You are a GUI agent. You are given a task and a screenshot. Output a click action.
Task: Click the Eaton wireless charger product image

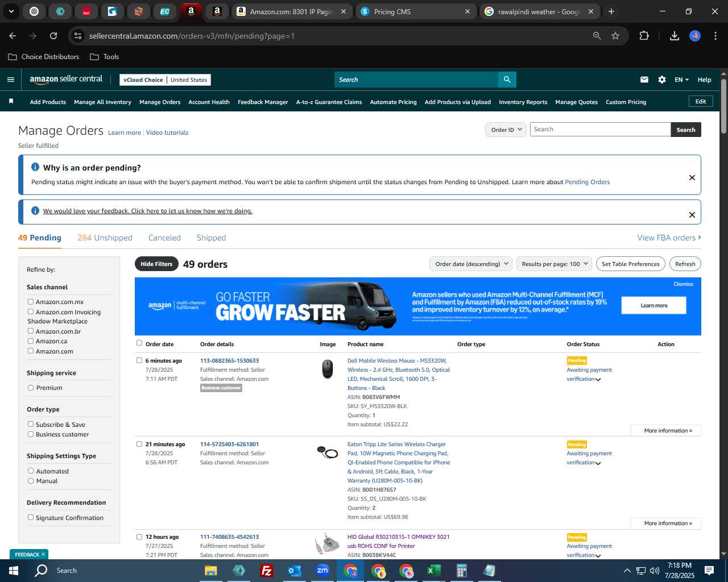point(327,452)
